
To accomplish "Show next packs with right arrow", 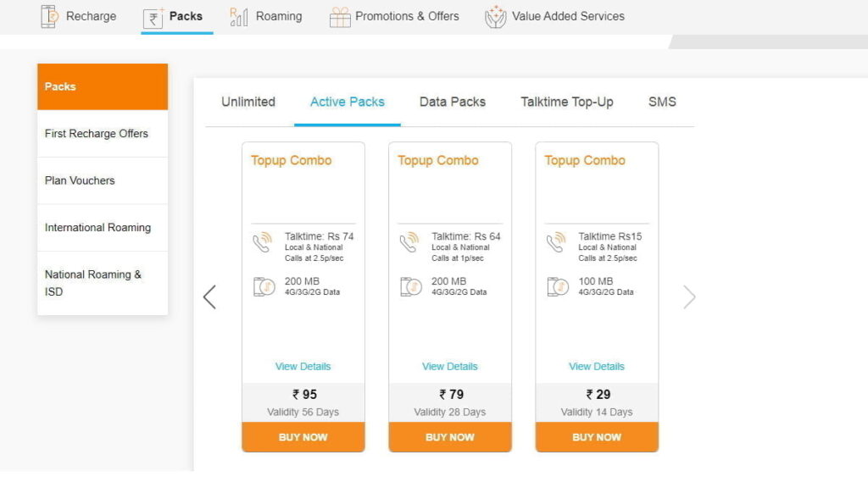I will (x=689, y=297).
